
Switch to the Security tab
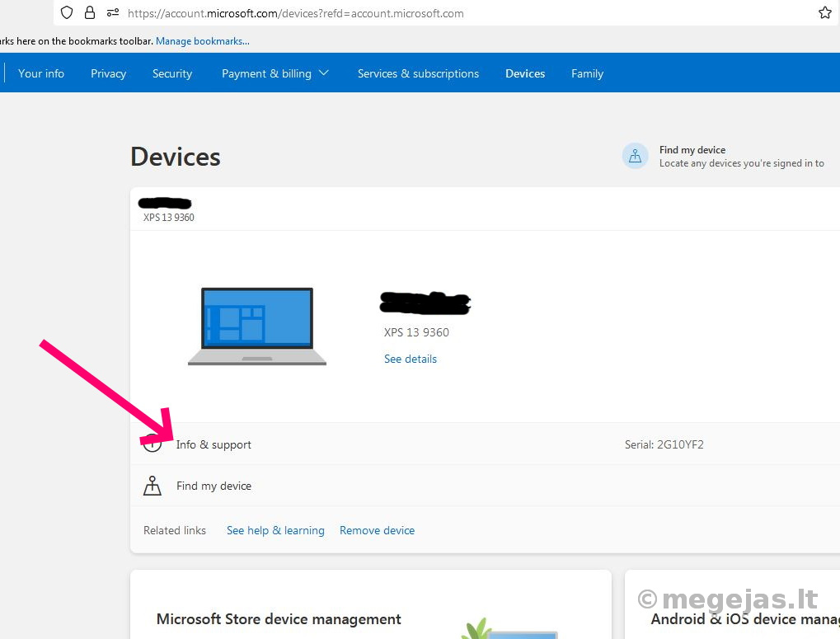172,73
